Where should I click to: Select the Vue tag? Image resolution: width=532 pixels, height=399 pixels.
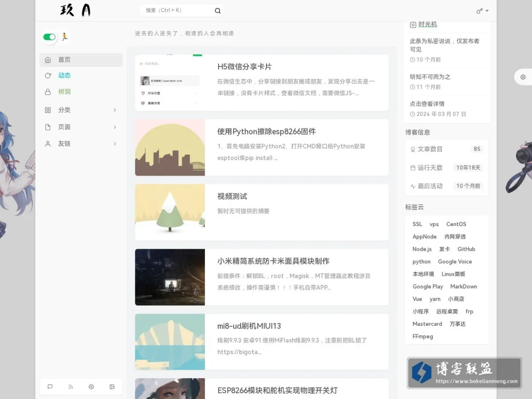coord(417,299)
